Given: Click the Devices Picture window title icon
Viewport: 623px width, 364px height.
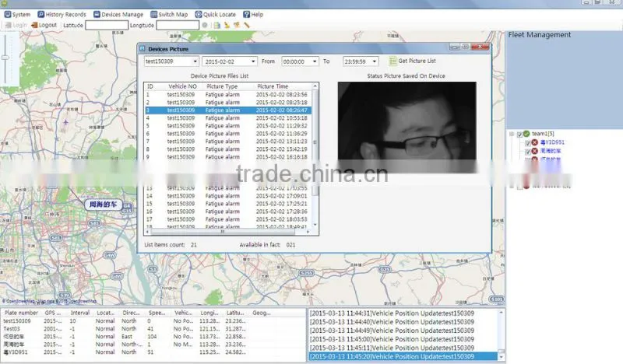Looking at the screenshot, I should point(143,49).
